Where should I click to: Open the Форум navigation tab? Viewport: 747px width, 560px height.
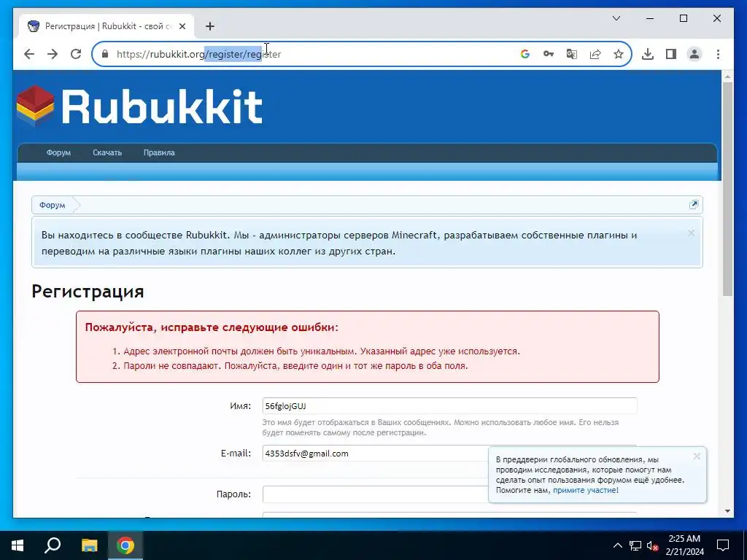coord(58,153)
